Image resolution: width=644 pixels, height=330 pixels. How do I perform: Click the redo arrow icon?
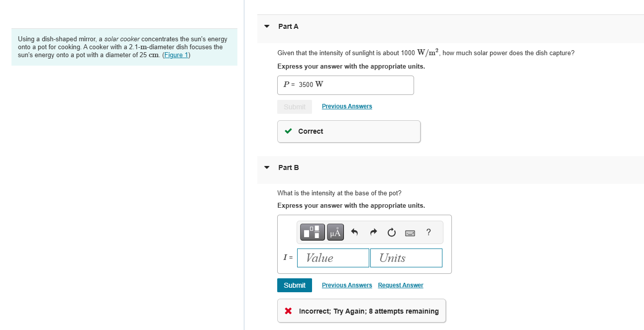(373, 232)
